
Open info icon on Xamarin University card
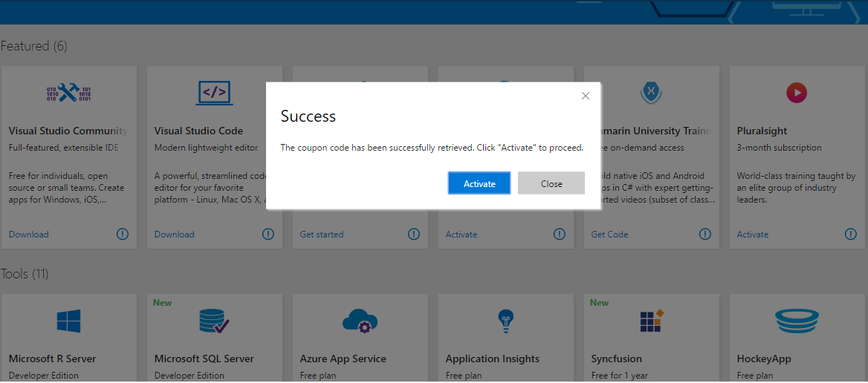[705, 234]
